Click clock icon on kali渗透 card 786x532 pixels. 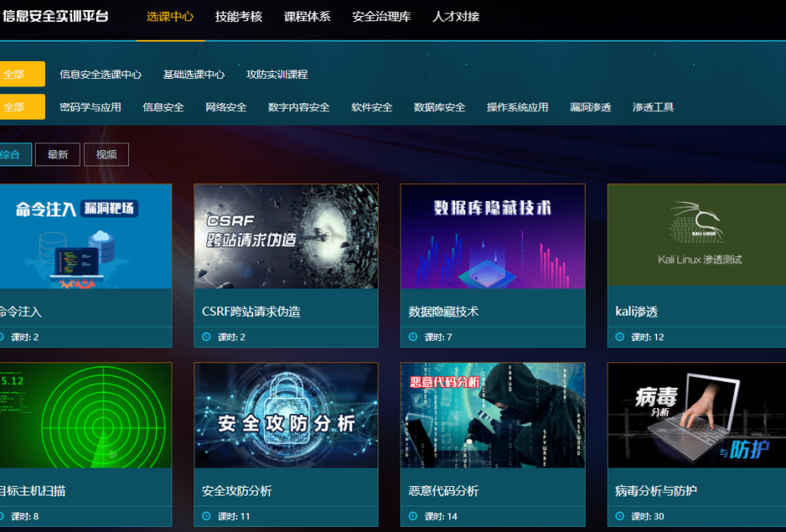tap(620, 337)
